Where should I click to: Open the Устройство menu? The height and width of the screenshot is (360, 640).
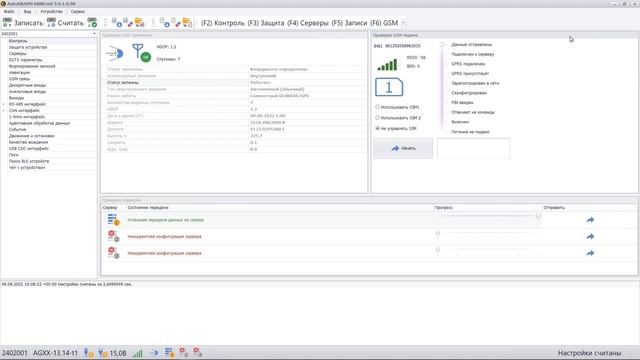pos(51,11)
